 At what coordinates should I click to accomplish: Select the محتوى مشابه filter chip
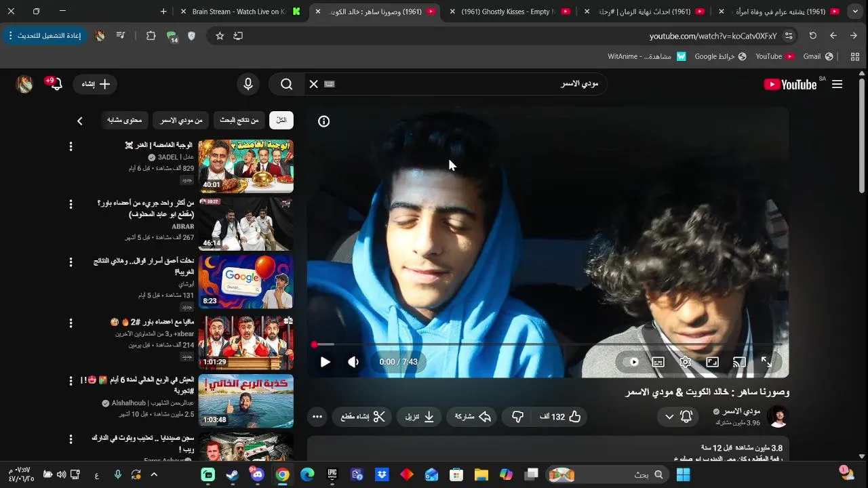(125, 120)
